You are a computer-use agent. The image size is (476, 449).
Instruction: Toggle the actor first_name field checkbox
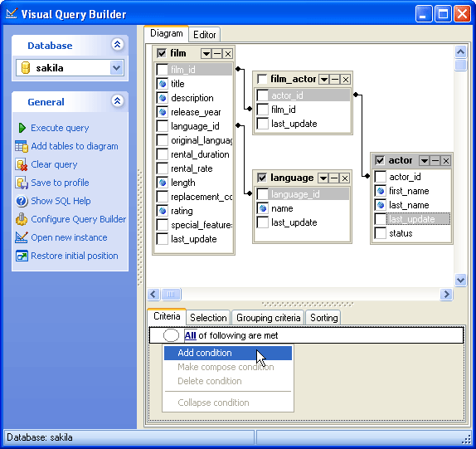pyautogui.click(x=381, y=191)
